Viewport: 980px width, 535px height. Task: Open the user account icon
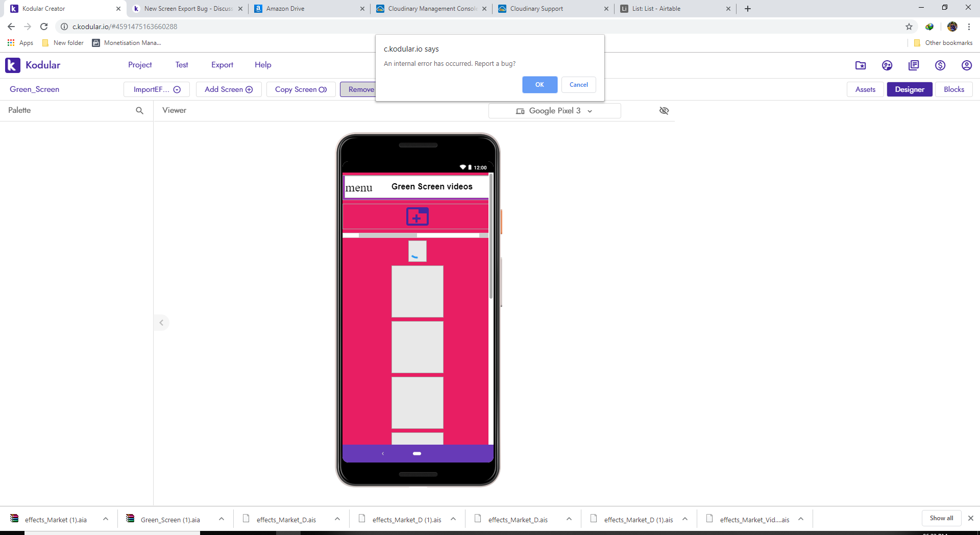tap(967, 65)
